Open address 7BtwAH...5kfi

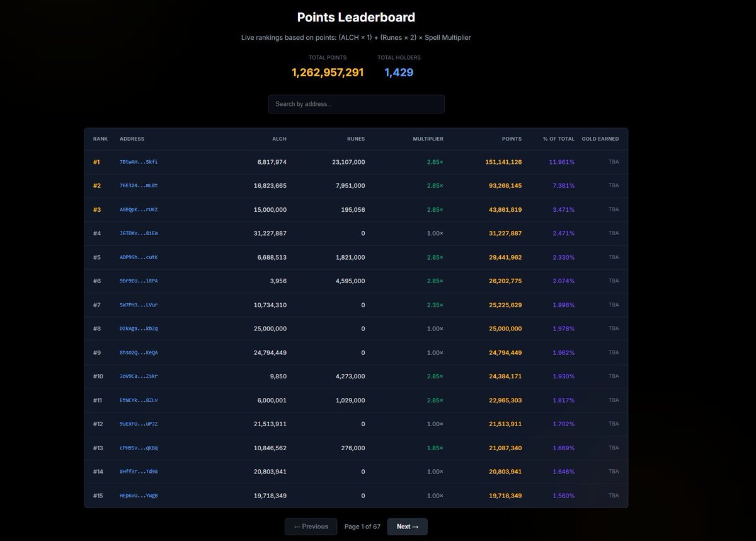pos(139,162)
